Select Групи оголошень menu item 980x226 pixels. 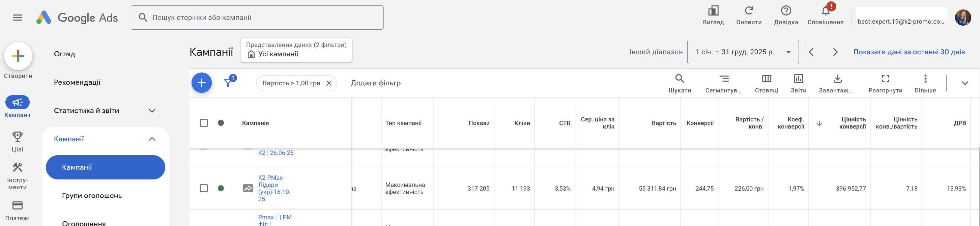(x=92, y=196)
